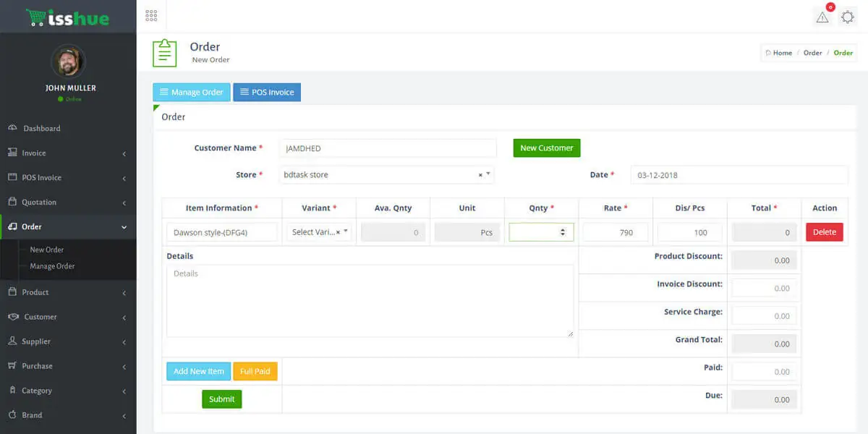Select New Order in sidebar submenu
868x434 pixels.
[46, 250]
